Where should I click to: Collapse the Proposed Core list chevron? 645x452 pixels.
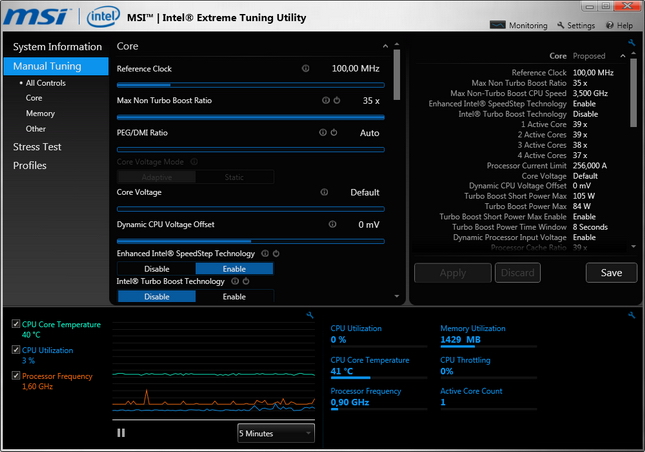623,56
